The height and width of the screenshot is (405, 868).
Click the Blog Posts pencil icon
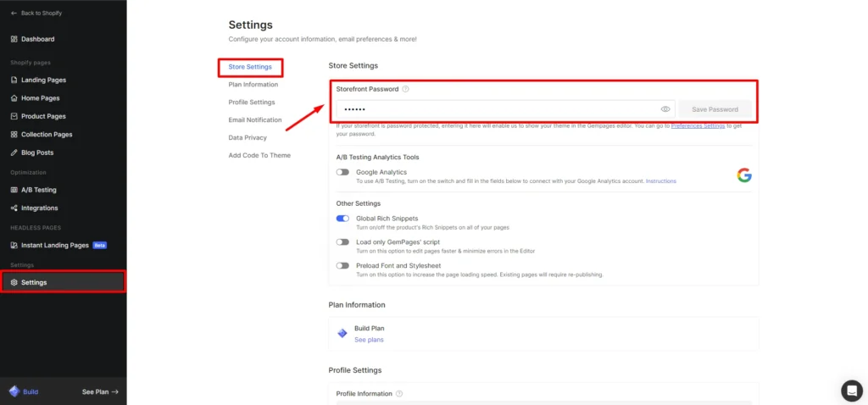(14, 153)
